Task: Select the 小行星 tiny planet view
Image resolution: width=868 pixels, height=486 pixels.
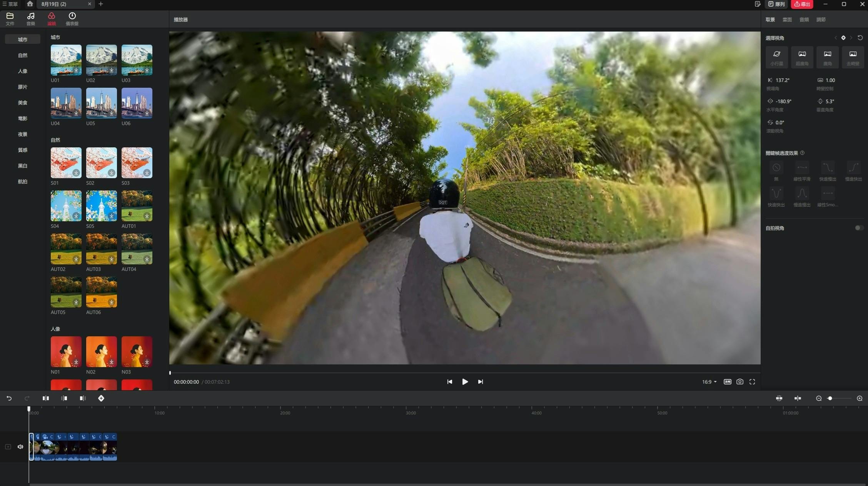Action: pyautogui.click(x=776, y=57)
